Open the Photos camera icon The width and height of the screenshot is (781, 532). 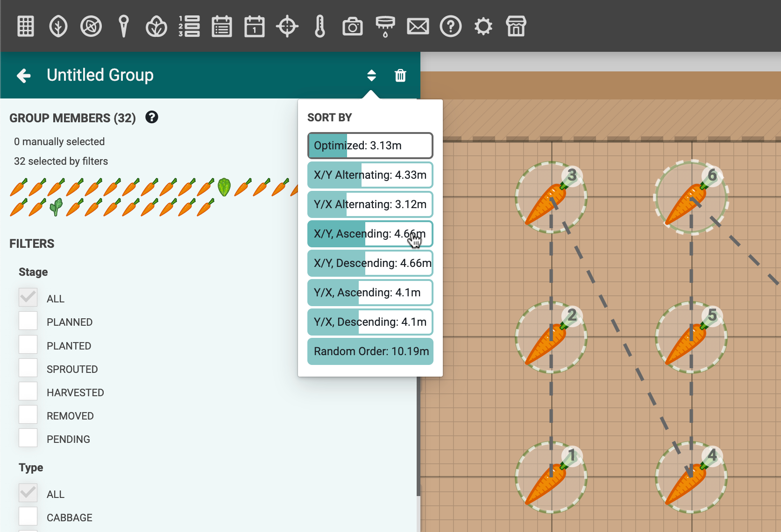[x=353, y=26]
